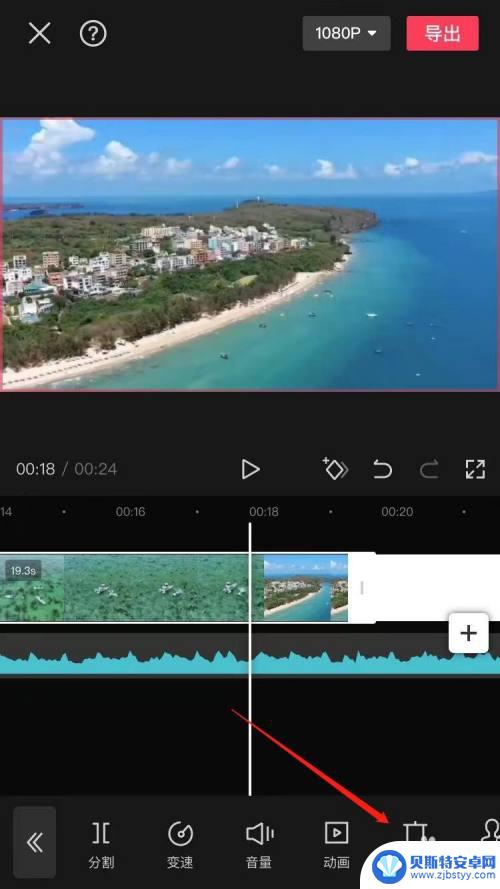Select the 19.3s green forest clip

[132, 588]
